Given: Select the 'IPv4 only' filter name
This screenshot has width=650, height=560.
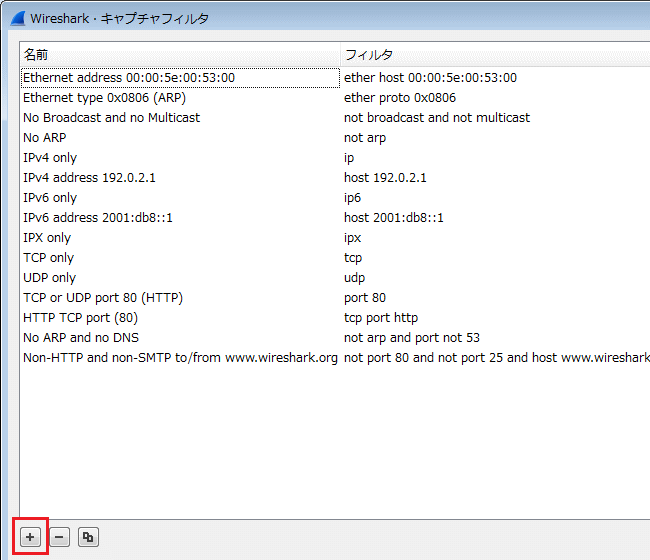Looking at the screenshot, I should (50, 158).
